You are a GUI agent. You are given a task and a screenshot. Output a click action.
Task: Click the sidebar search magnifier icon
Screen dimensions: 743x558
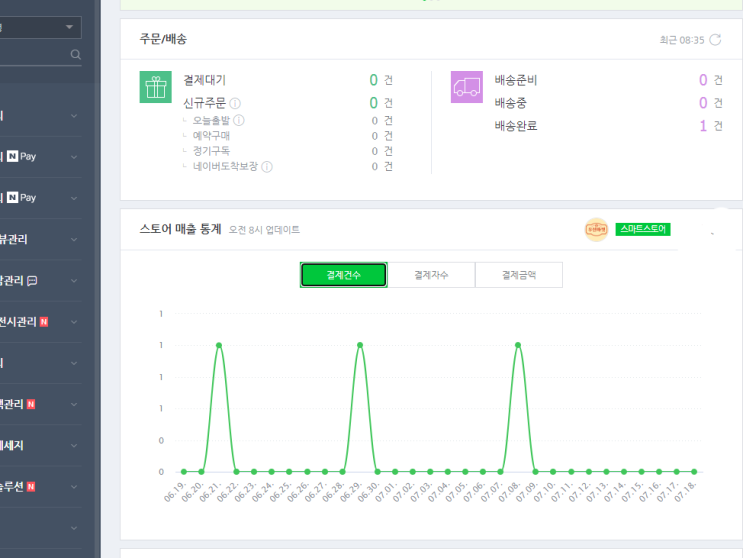coord(75,54)
